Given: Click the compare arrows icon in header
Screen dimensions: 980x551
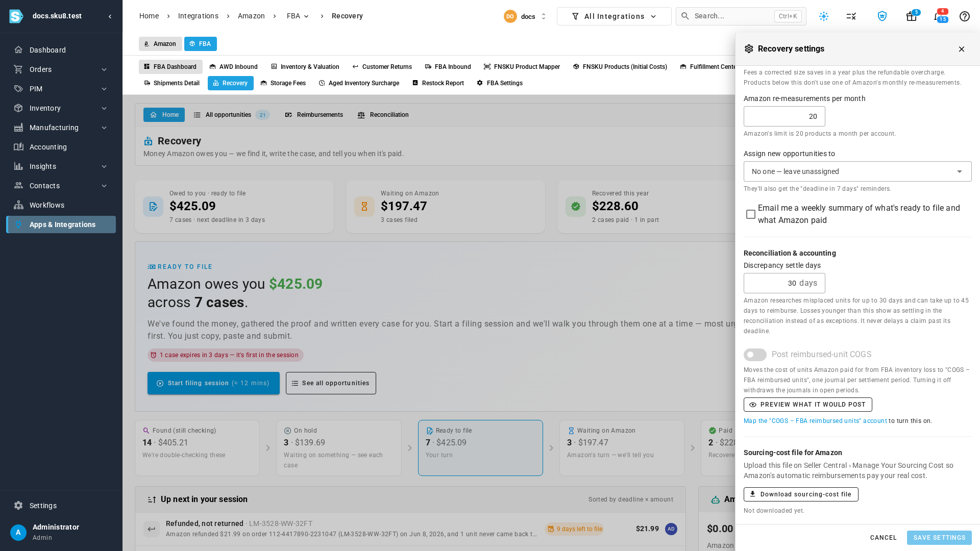Looking at the screenshot, I should click(x=851, y=16).
